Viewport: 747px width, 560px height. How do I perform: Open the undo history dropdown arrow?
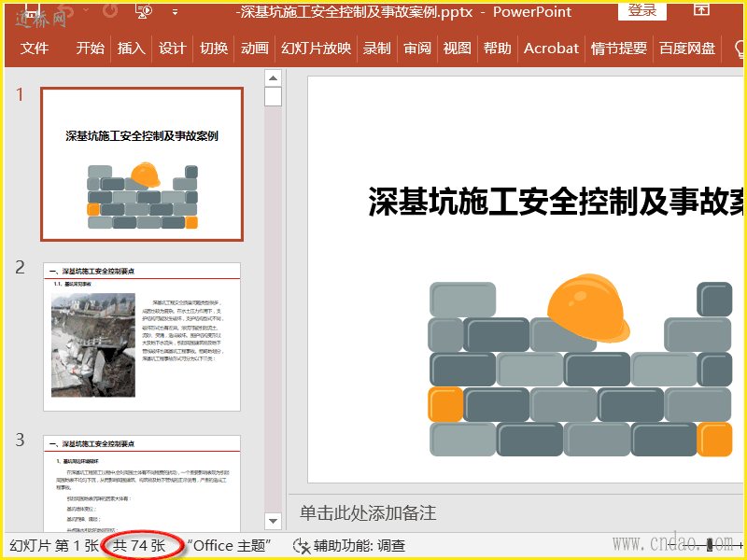[86, 9]
